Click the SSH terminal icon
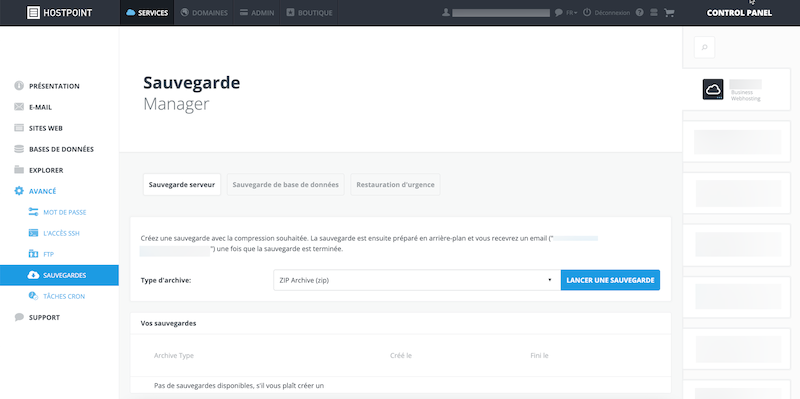Screen dimensions: 800x399 33,233
